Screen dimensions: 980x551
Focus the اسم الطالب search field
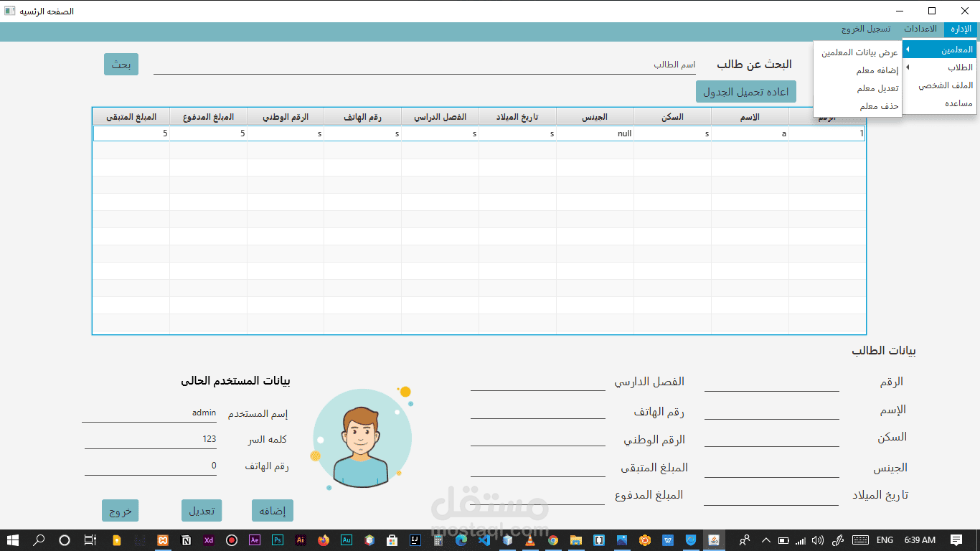tap(425, 65)
